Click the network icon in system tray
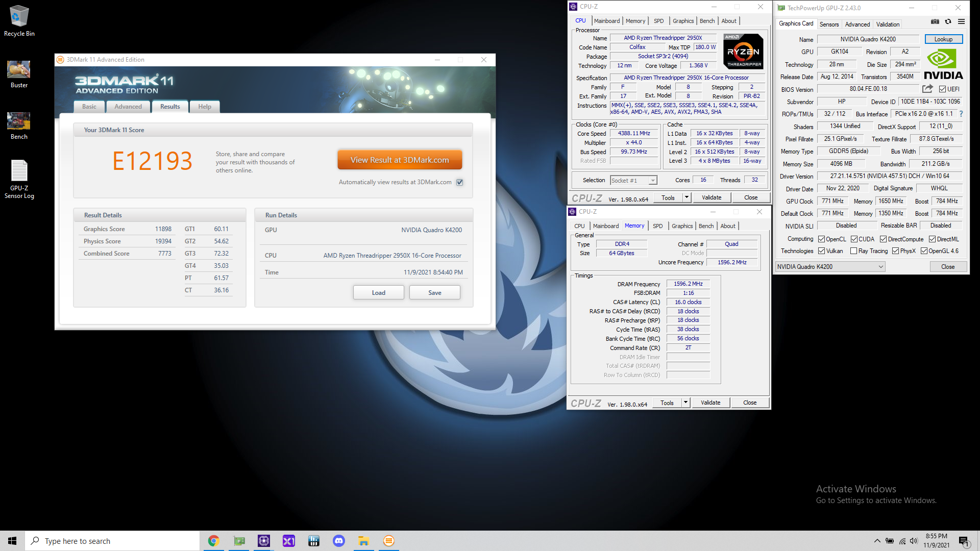Image resolution: width=980 pixels, height=551 pixels. tap(902, 541)
